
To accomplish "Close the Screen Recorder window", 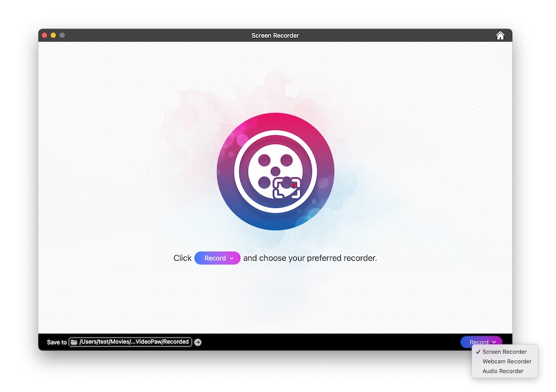I will coord(44,36).
